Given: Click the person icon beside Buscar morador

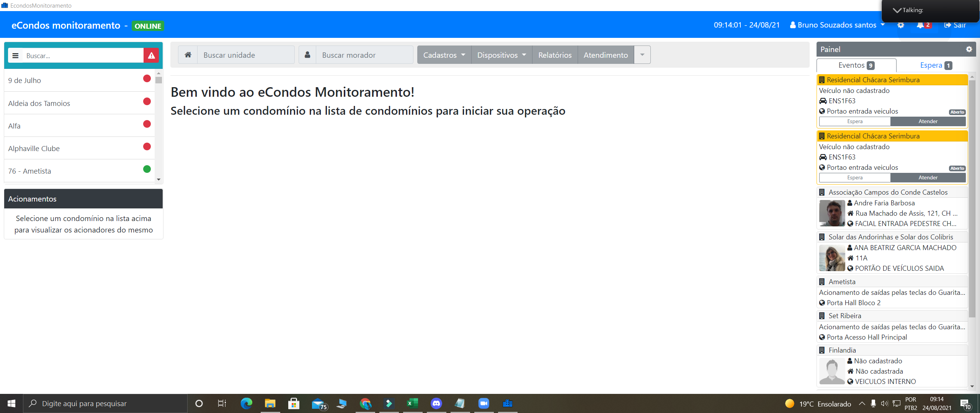Looking at the screenshot, I should point(307,55).
